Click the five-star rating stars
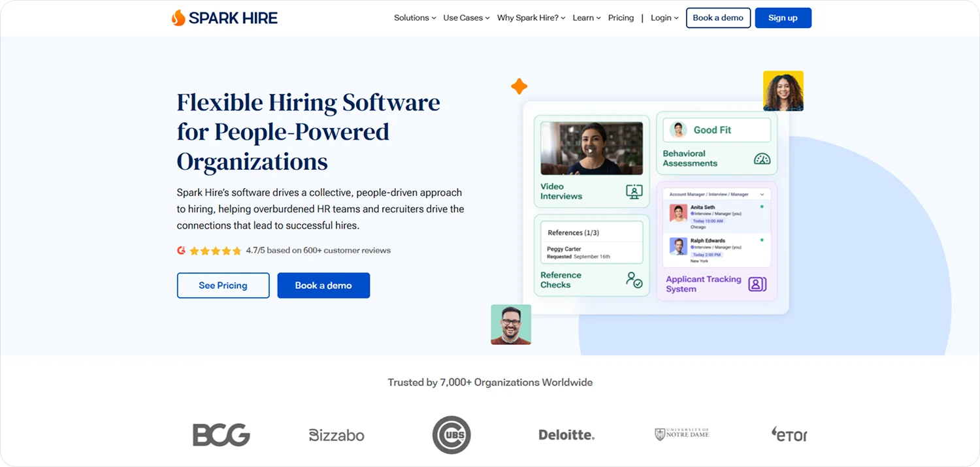 click(216, 250)
